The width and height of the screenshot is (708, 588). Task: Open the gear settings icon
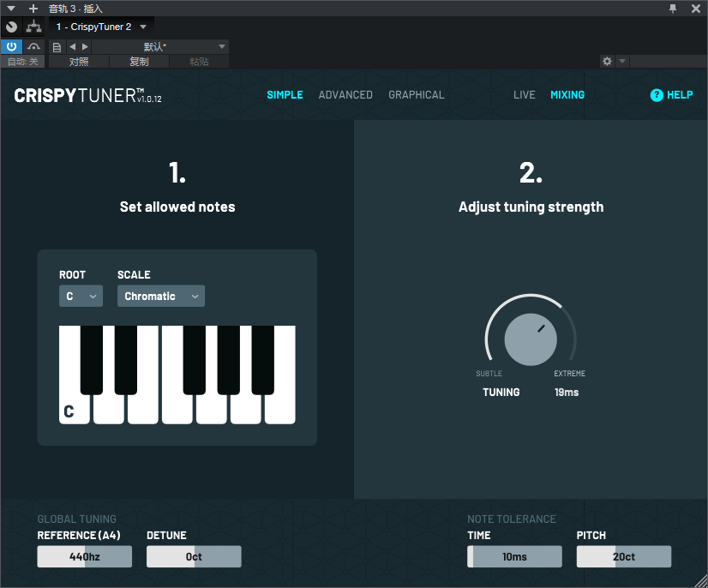pyautogui.click(x=608, y=61)
